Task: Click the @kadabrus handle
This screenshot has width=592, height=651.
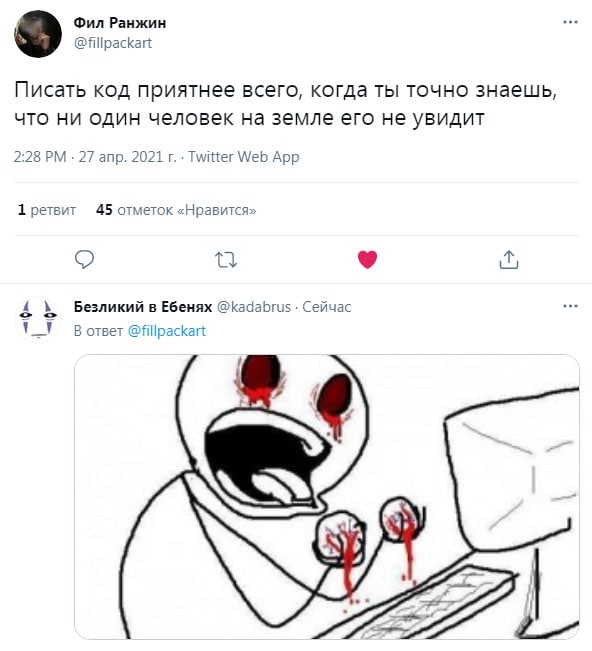Action: point(254,307)
